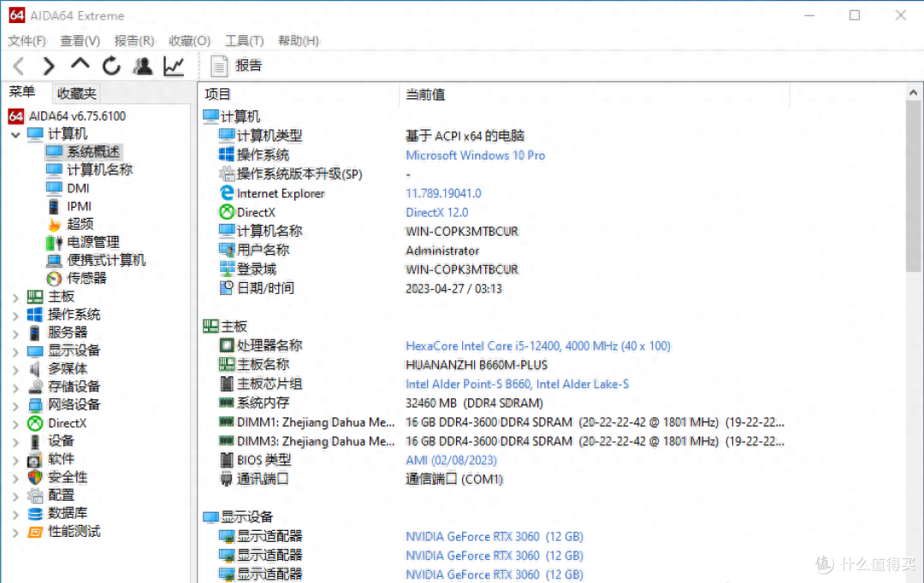Click the refresh toolbar icon
The height and width of the screenshot is (583, 924).
point(111,66)
